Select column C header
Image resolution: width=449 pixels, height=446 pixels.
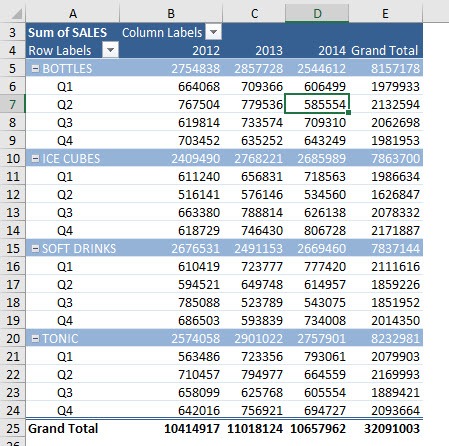[x=254, y=13]
